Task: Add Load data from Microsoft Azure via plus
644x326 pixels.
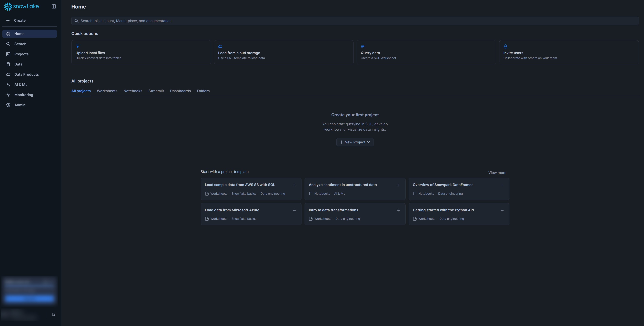Action: 294,211
